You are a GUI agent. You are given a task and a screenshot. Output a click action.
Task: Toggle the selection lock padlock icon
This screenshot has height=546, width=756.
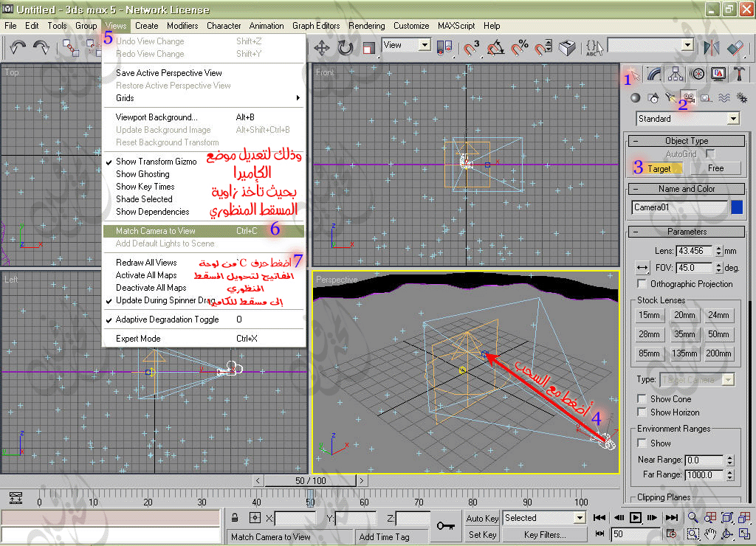(x=235, y=517)
